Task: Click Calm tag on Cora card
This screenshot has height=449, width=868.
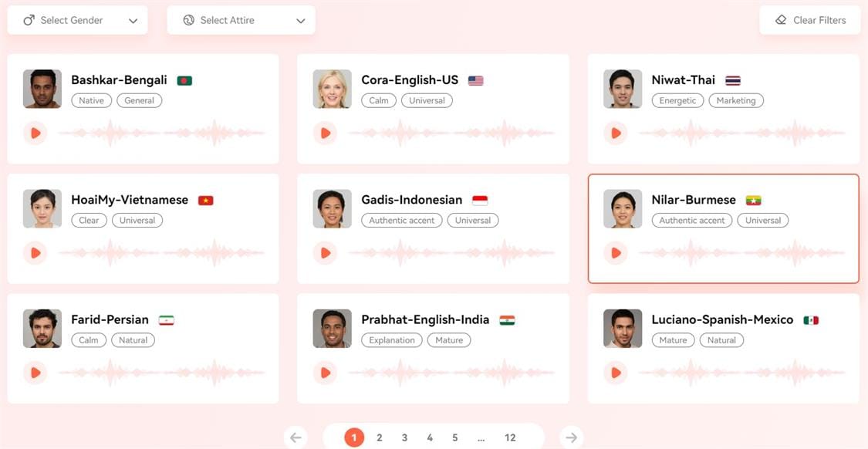Action: pyautogui.click(x=379, y=101)
